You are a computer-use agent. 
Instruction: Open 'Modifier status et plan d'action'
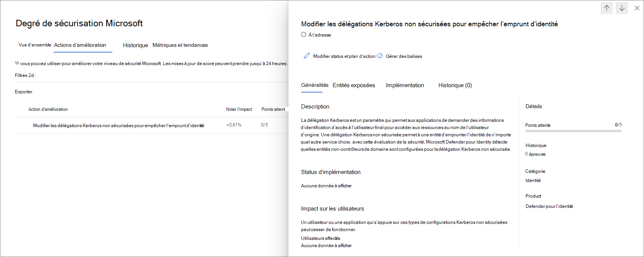coord(344,56)
